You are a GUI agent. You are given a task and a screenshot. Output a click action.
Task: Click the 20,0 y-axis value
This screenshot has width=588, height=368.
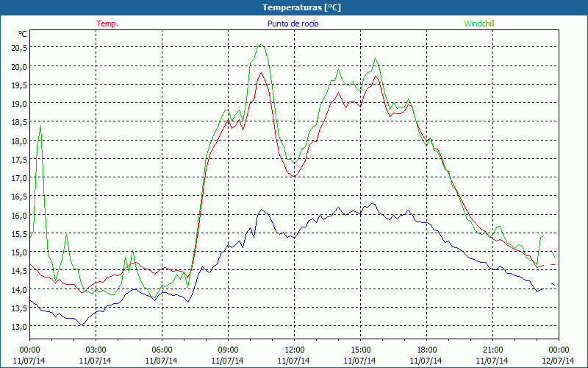click(18, 67)
